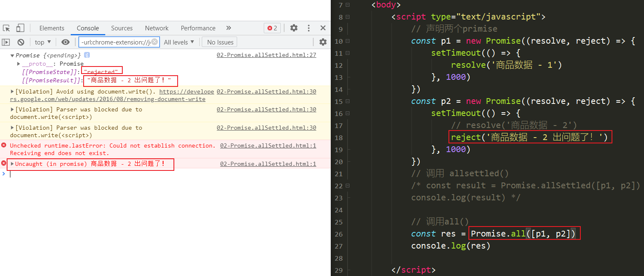Click the closing </script> tag on line 29

[413, 270]
